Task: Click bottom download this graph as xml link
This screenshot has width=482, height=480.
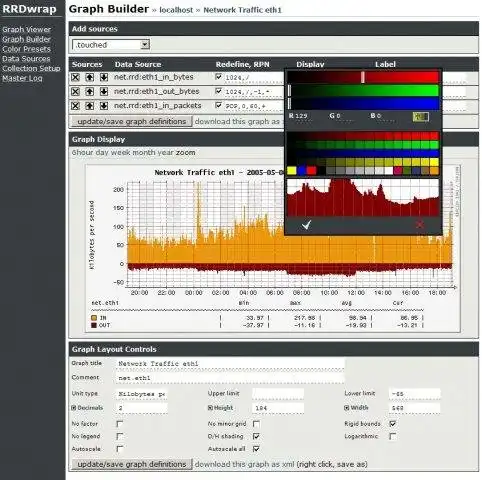Action: point(244,464)
